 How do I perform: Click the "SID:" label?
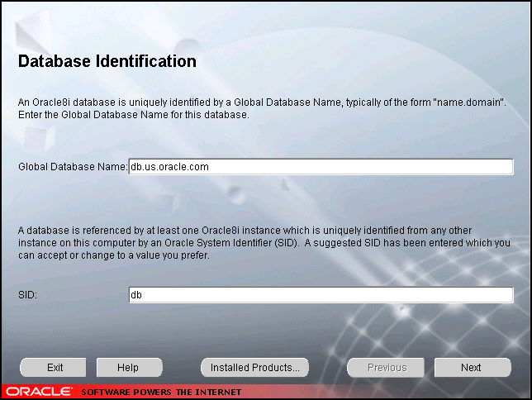tap(27, 295)
